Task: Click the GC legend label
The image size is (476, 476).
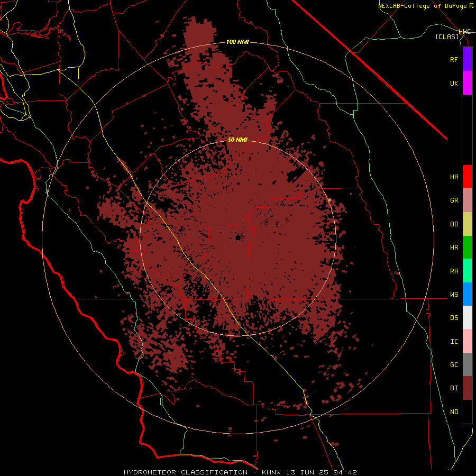Action: [x=454, y=364]
